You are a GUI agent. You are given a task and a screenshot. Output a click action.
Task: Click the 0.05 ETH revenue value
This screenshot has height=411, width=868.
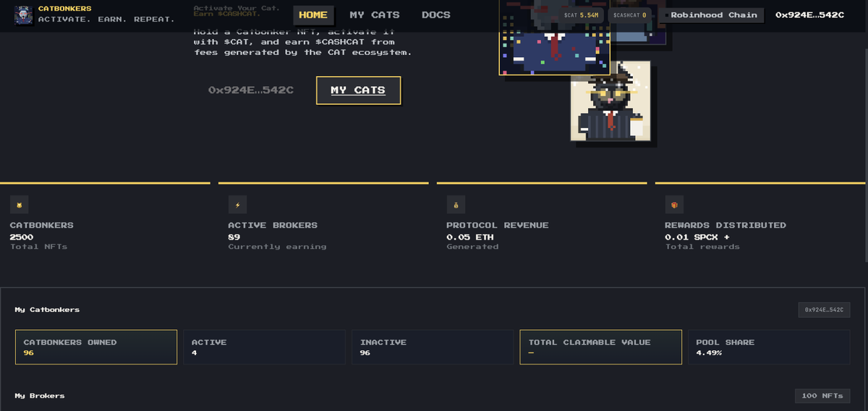[470, 237]
